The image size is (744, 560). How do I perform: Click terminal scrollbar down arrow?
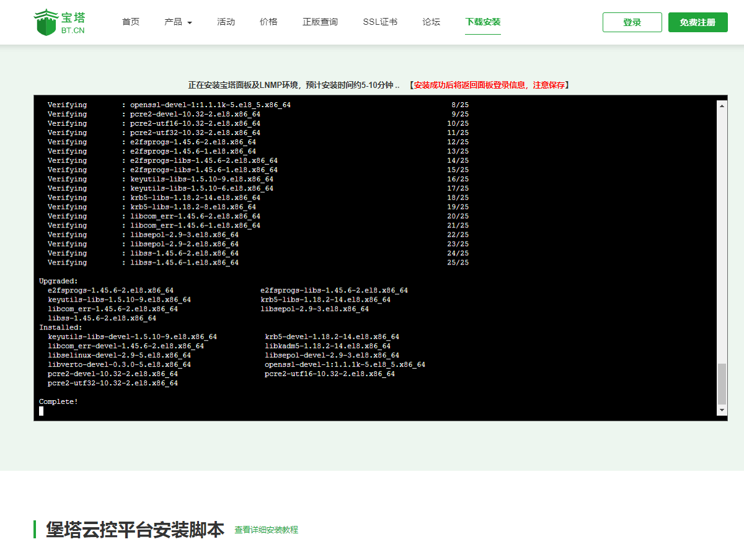pyautogui.click(x=722, y=410)
